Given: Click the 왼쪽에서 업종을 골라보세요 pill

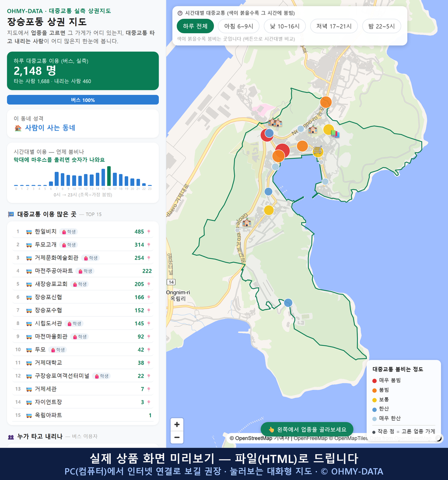Looking at the screenshot, I should click(307, 429).
